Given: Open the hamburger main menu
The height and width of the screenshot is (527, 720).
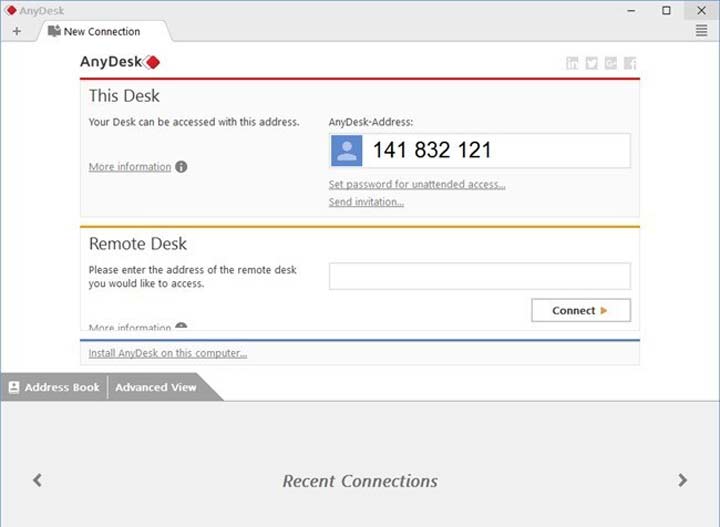Looking at the screenshot, I should click(701, 31).
